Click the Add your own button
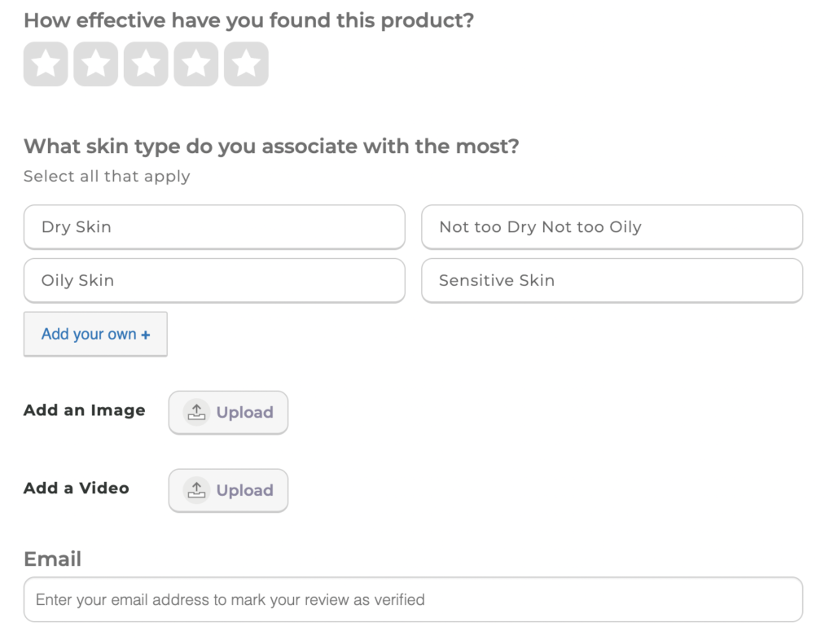 pyautogui.click(x=95, y=334)
